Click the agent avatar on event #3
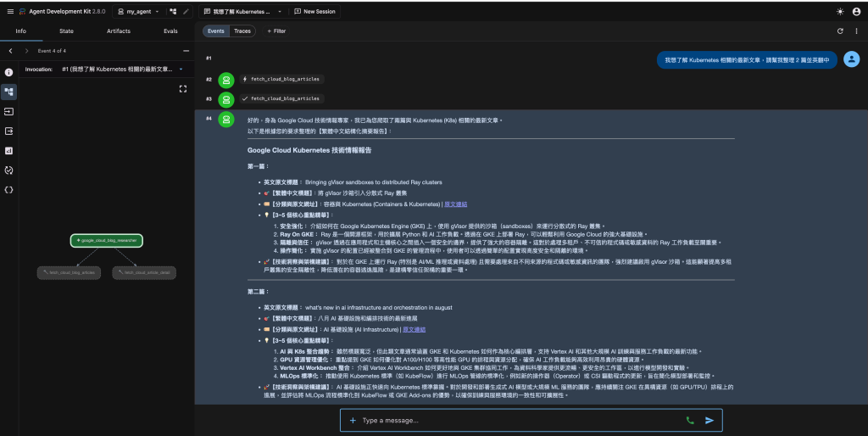The width and height of the screenshot is (868, 436). pyautogui.click(x=225, y=100)
